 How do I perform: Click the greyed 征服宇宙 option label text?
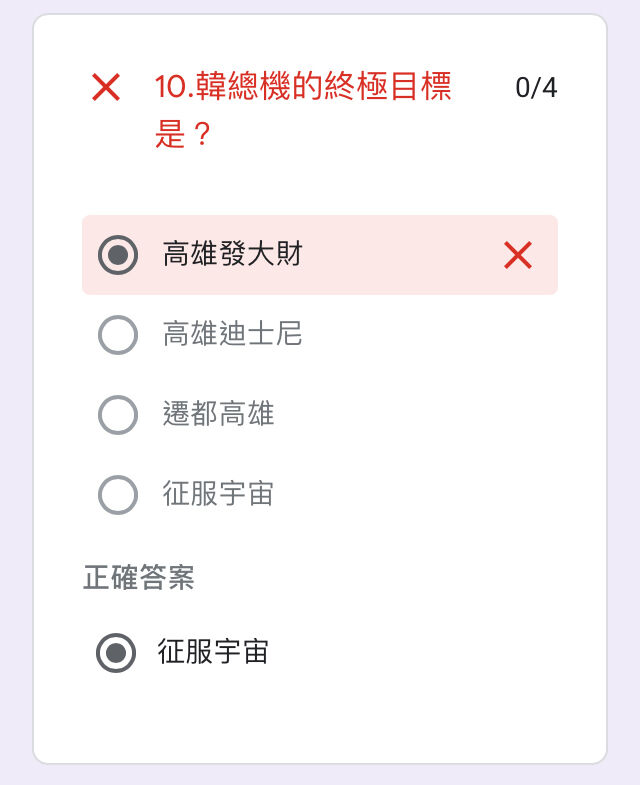pyautogui.click(x=218, y=494)
